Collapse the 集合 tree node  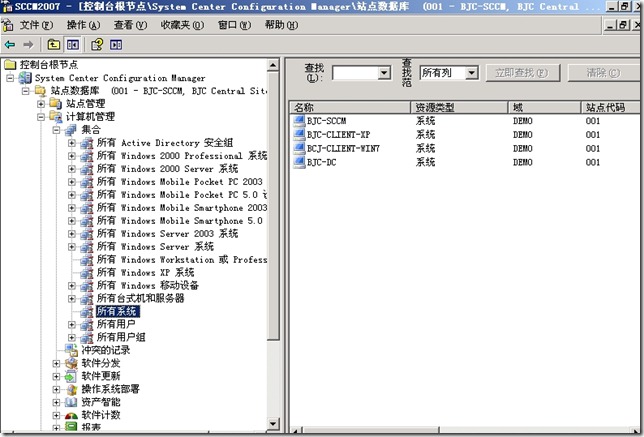(x=56, y=130)
